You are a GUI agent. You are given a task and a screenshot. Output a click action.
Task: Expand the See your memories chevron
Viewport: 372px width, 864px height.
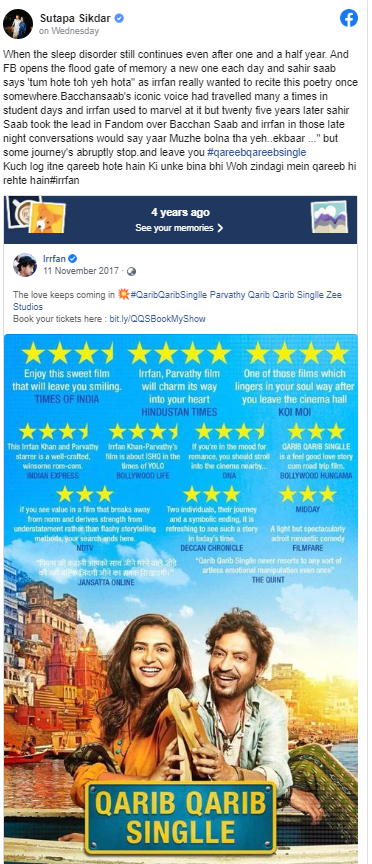click(220, 228)
